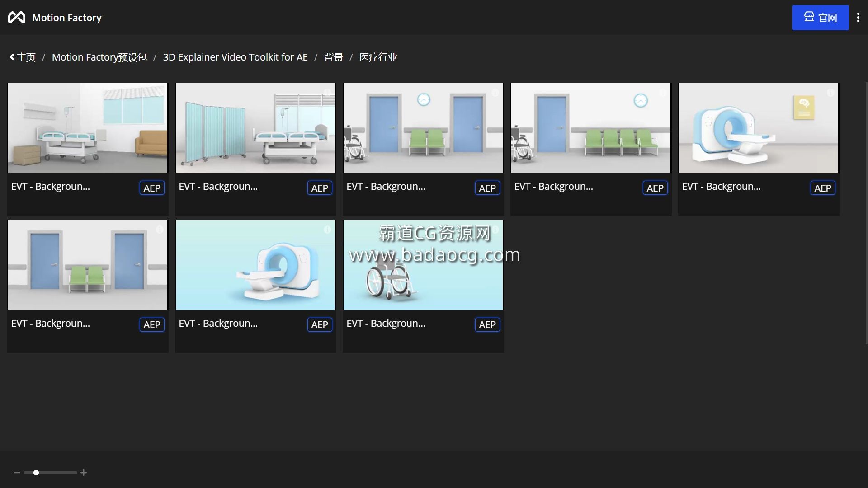Click the thumbnail size slider handle
This screenshot has width=868, height=488.
tap(36, 473)
